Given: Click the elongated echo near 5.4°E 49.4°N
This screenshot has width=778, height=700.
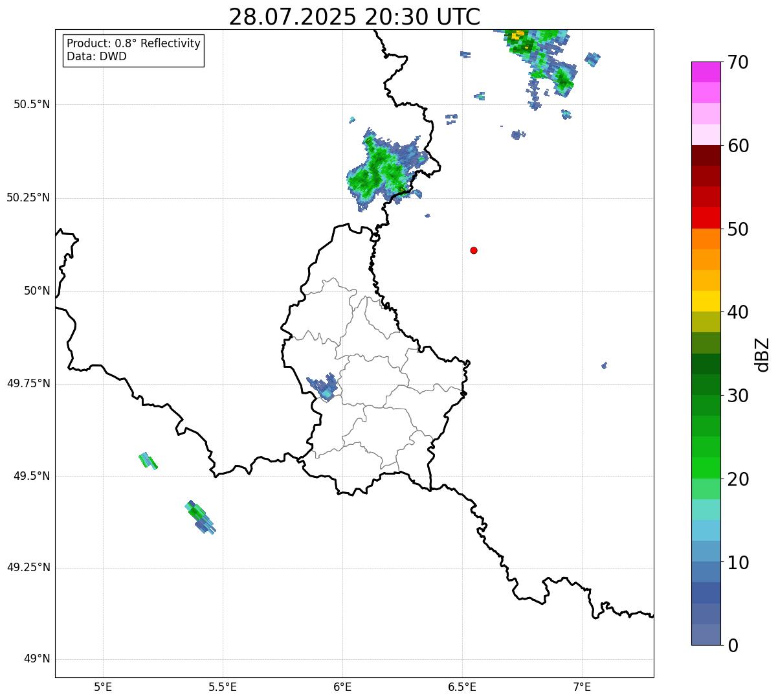Looking at the screenshot, I should 200,517.
